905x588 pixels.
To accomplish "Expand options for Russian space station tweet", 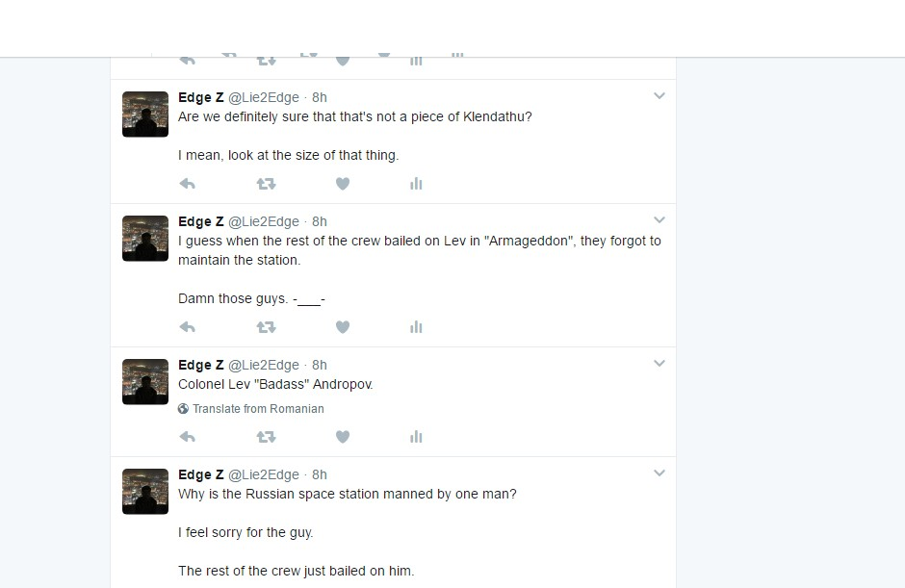I will pyautogui.click(x=659, y=473).
